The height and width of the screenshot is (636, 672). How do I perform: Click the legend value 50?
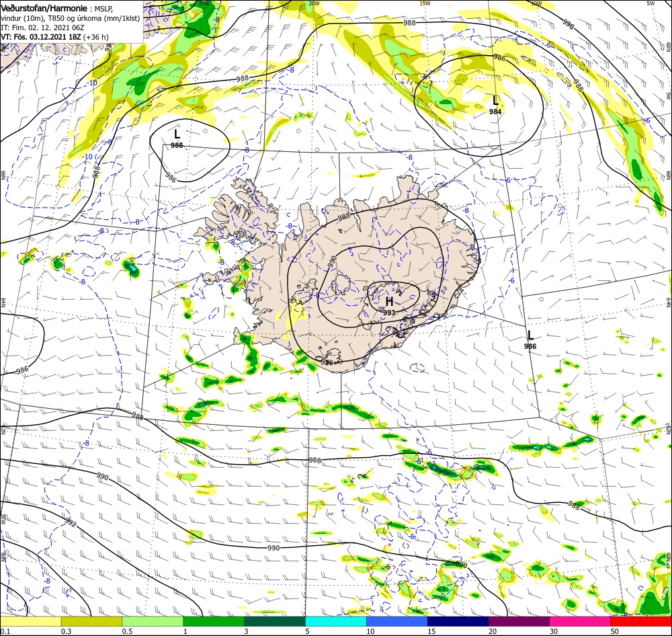(x=615, y=631)
